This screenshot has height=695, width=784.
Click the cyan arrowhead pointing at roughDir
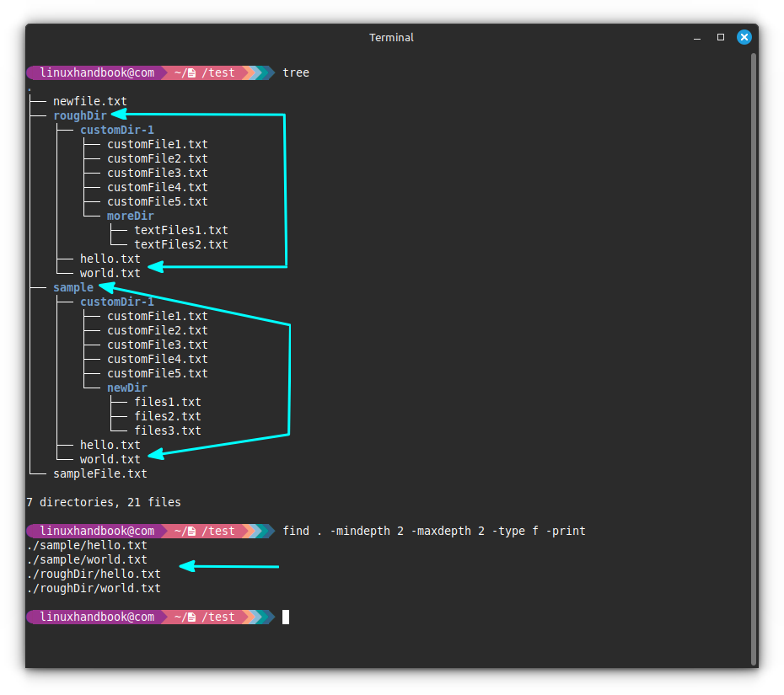coord(120,114)
